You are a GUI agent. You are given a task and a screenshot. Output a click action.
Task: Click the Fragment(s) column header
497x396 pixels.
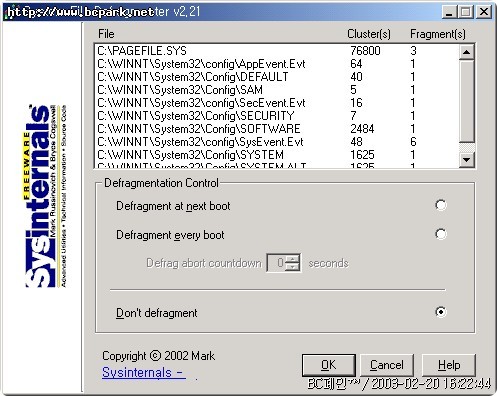point(438,34)
